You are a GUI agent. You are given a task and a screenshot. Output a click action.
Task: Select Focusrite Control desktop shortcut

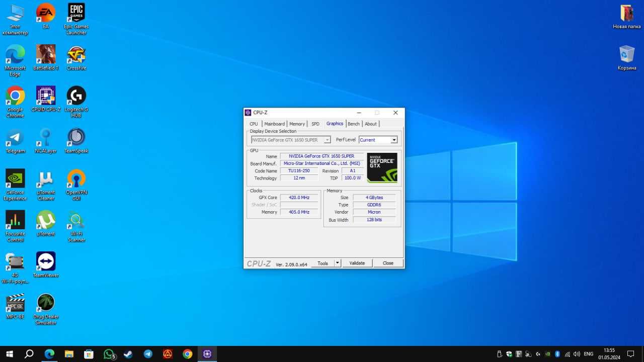click(x=15, y=226)
